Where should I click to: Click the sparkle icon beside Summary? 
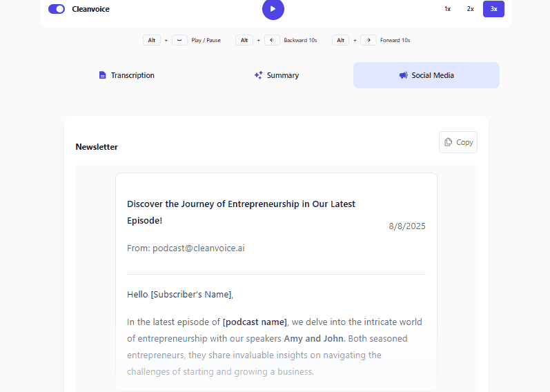[258, 75]
